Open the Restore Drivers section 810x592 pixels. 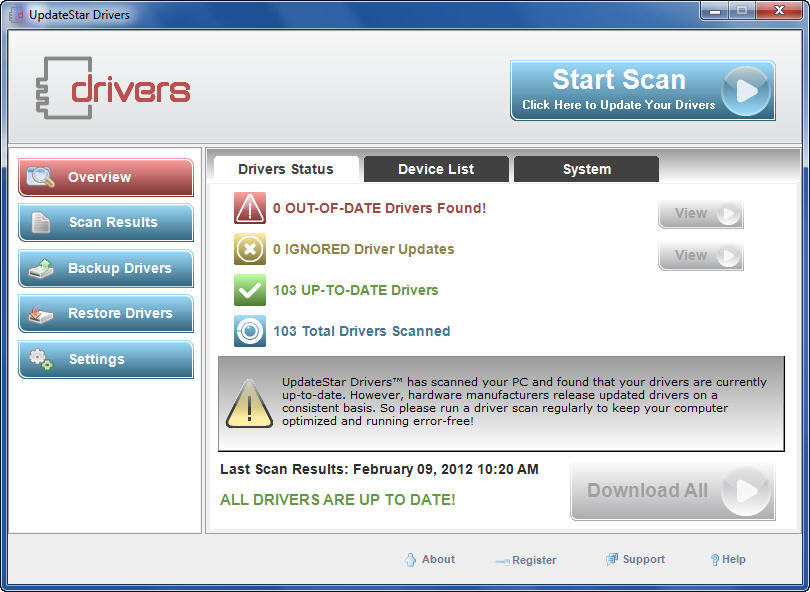106,313
